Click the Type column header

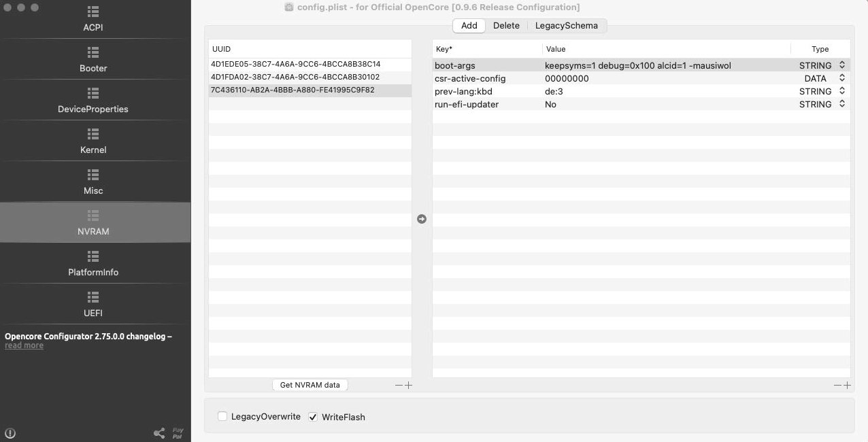(820, 49)
